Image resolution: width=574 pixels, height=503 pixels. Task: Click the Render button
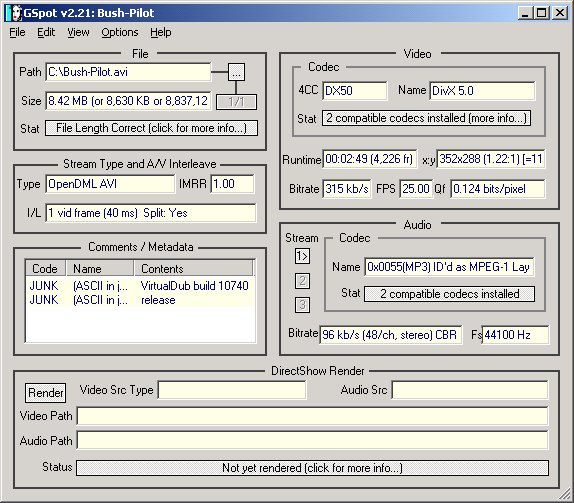[x=46, y=393]
